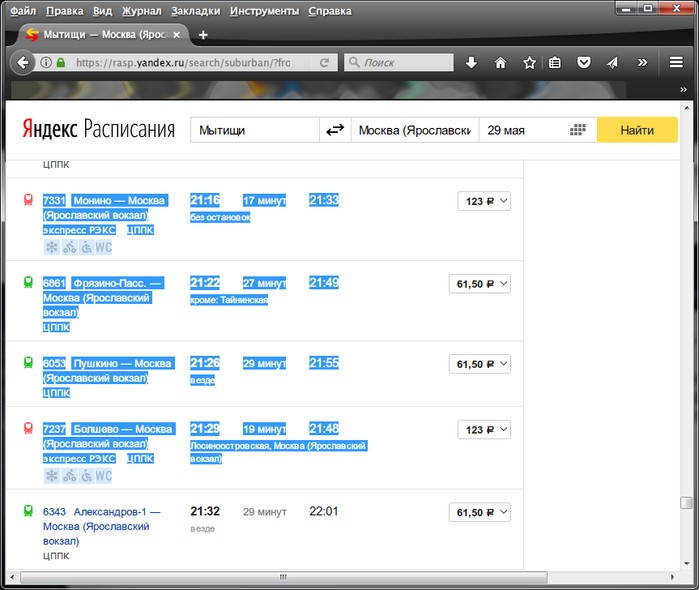Click экспресс РЭКС link on train 7331
This screenshot has height=590, width=699.
(x=79, y=230)
